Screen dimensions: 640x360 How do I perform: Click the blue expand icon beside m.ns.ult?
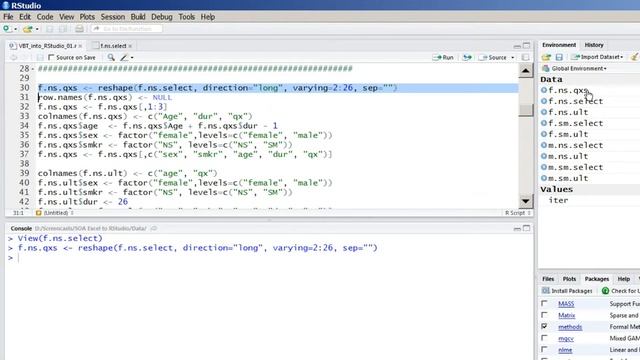tap(544, 156)
